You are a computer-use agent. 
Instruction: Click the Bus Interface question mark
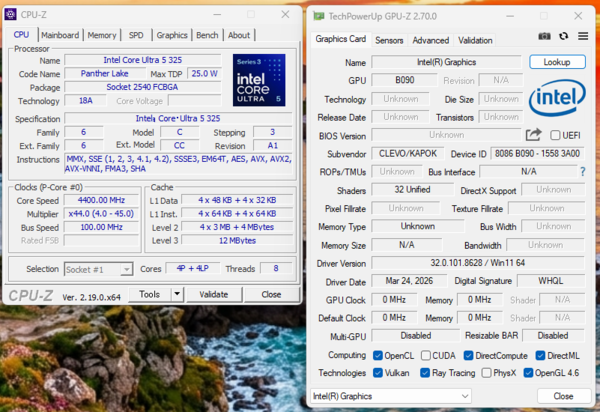582,172
